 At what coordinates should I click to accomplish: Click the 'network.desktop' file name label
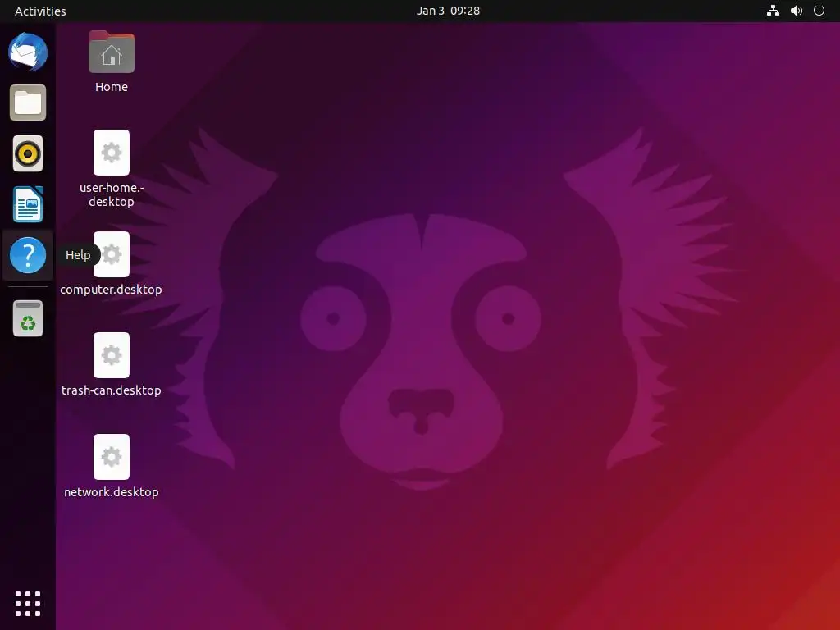pyautogui.click(x=112, y=492)
